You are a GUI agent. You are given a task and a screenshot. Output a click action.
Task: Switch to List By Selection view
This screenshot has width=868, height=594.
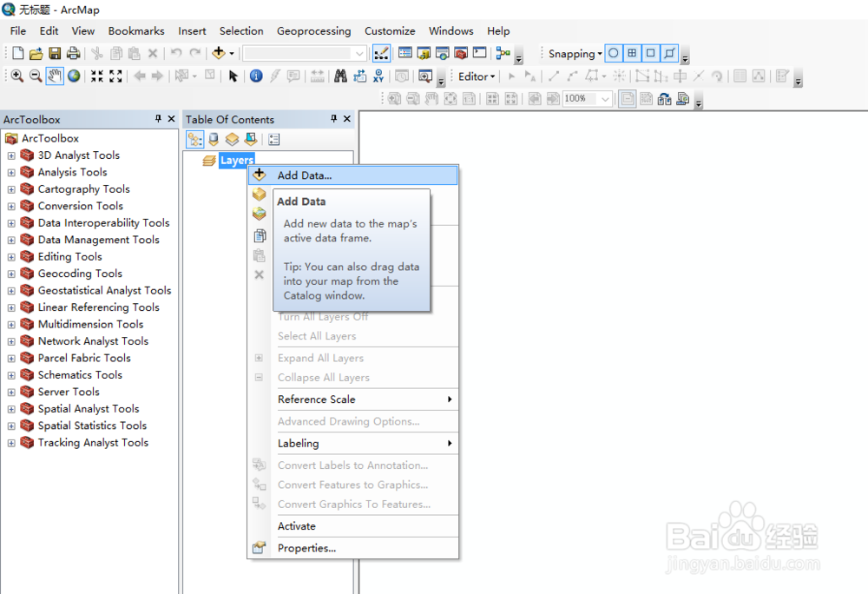[251, 140]
